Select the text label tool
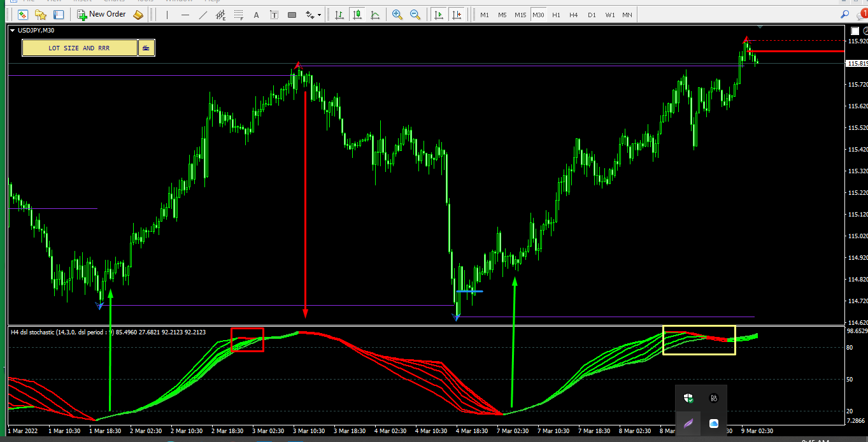Viewport: 868px width, 442px height. pyautogui.click(x=274, y=14)
